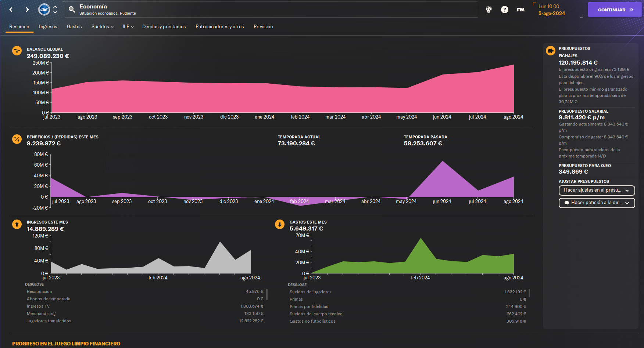
Task: Click the Beneficios/Pérdidas percent icon
Action: pyautogui.click(x=17, y=139)
